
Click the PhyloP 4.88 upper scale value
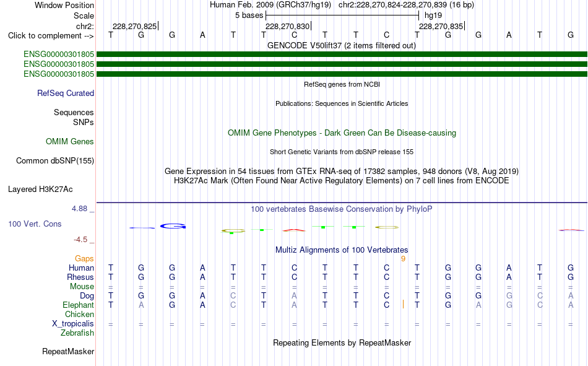[79, 208]
